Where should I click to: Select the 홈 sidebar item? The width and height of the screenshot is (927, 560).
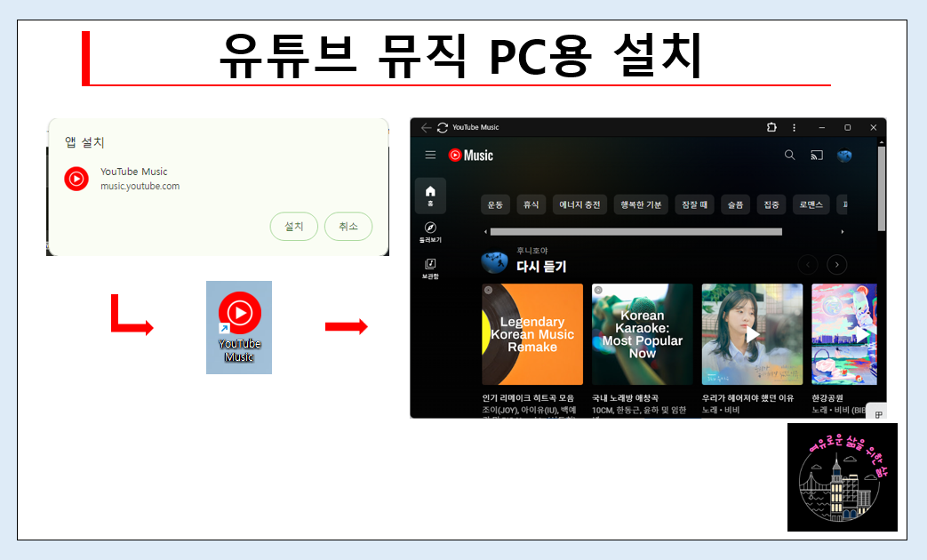430,196
